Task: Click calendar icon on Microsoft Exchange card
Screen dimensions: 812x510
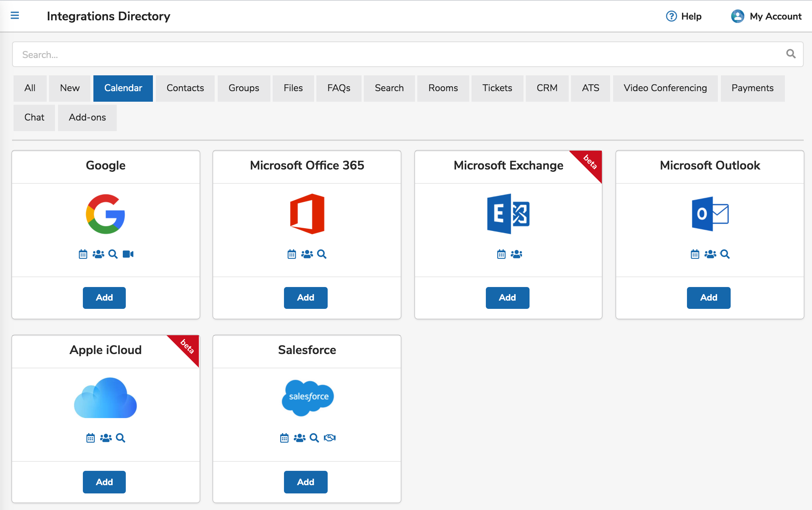Action: [x=501, y=254]
